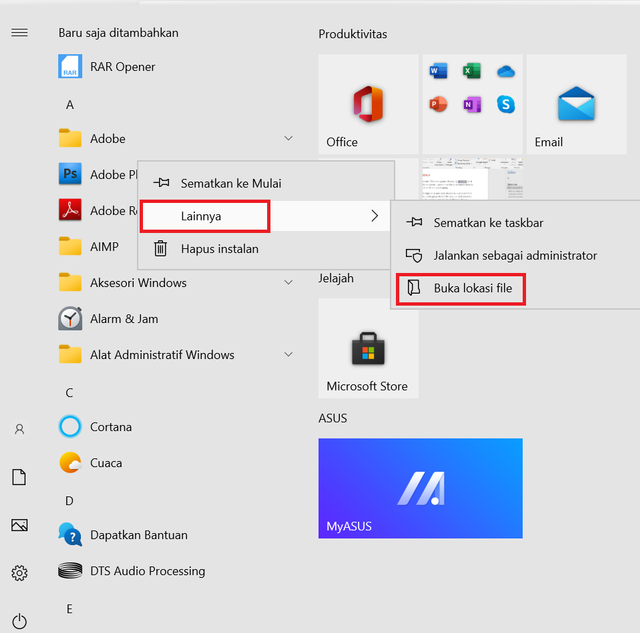Expand the Adobe folder chevron
The width and height of the screenshot is (640, 633).
[288, 139]
